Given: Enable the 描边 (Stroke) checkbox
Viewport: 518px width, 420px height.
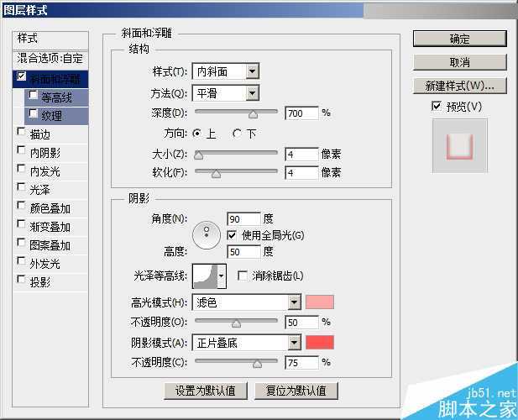Looking at the screenshot, I should point(21,133).
